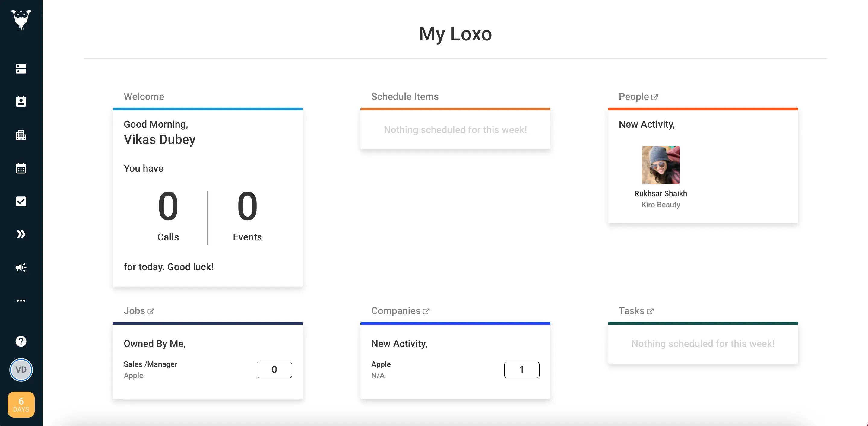Click Rukhsar Shaikh's profile photo
868x426 pixels.
(661, 165)
